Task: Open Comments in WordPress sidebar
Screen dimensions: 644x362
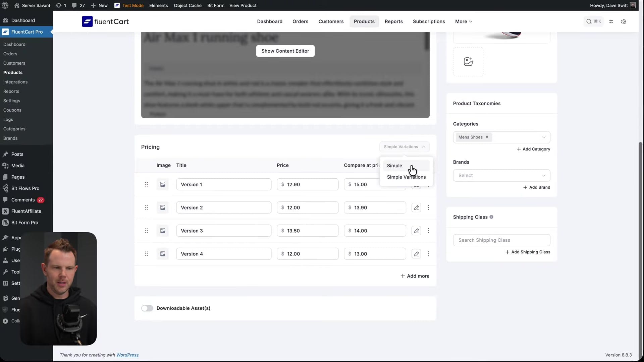Action: coord(23,200)
